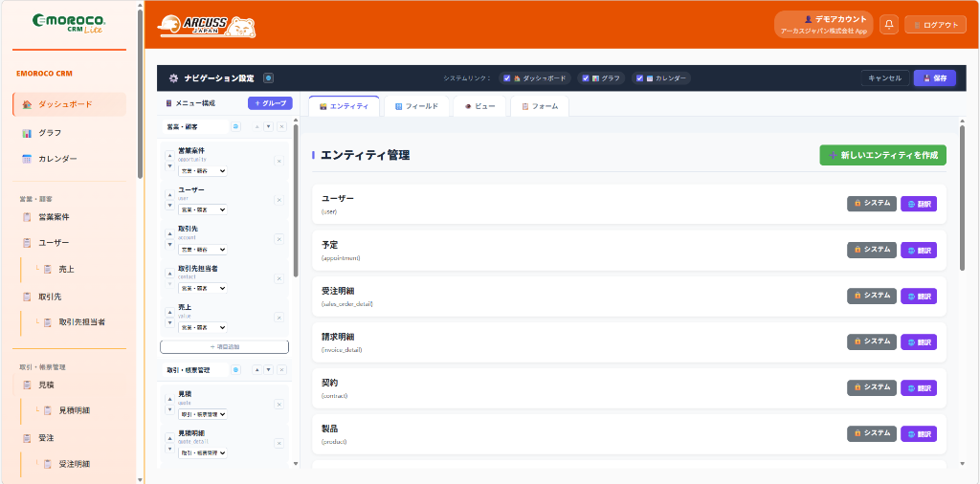Toggle the グラフ system link checkbox
The height and width of the screenshot is (484, 980).
point(586,78)
